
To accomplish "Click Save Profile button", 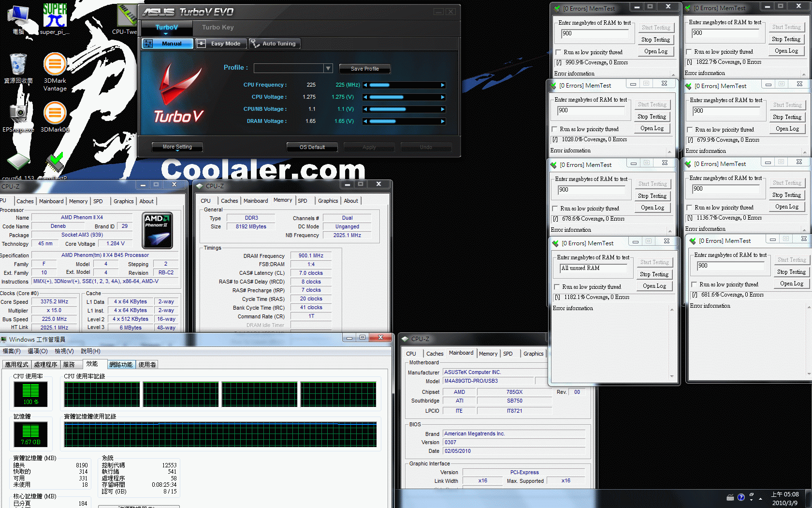I will pos(364,69).
